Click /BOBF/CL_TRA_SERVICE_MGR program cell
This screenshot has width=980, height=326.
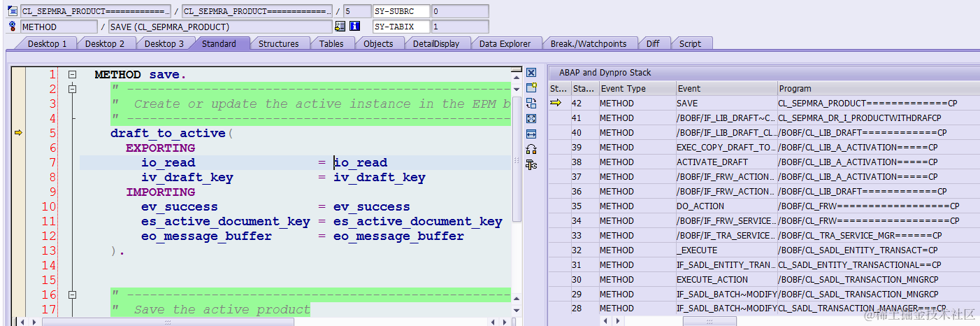click(878, 235)
